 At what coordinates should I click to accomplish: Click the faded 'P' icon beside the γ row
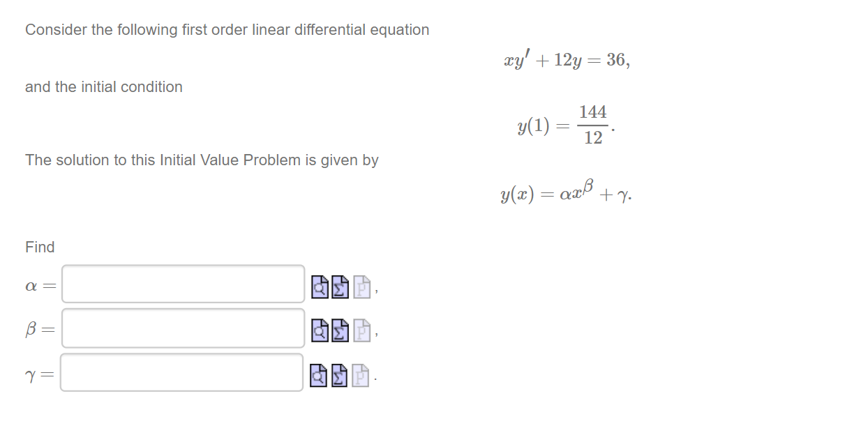pos(360,375)
